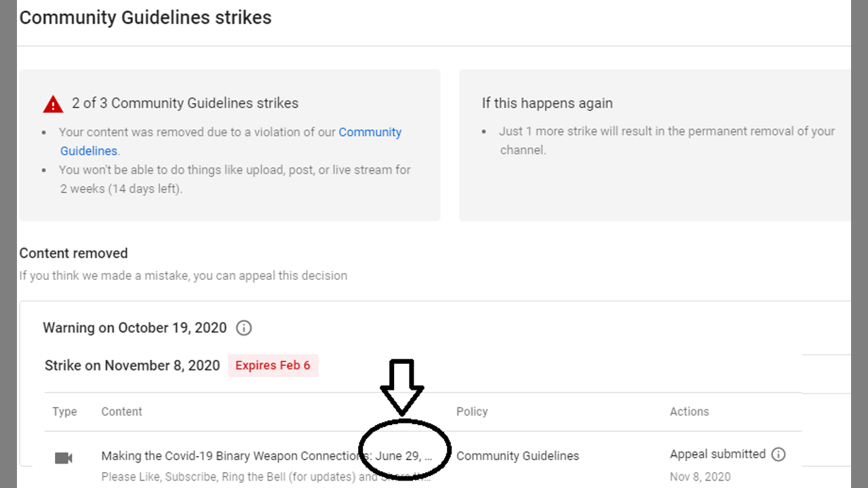Click the Strike on November 8, 2020 heading
Viewport: 868px width, 488px height.
tap(132, 365)
